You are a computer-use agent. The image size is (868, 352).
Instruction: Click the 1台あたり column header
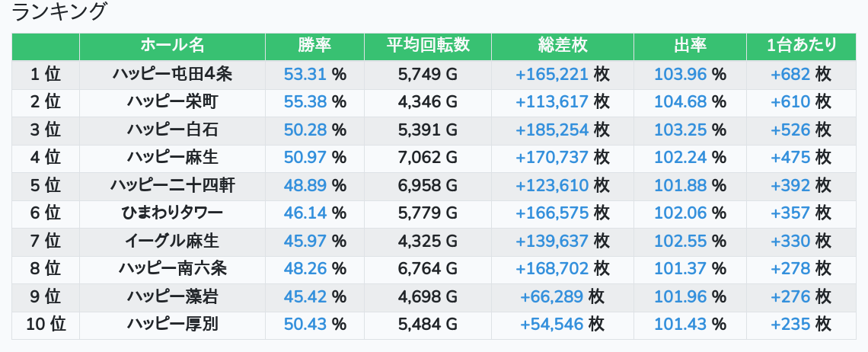(801, 46)
